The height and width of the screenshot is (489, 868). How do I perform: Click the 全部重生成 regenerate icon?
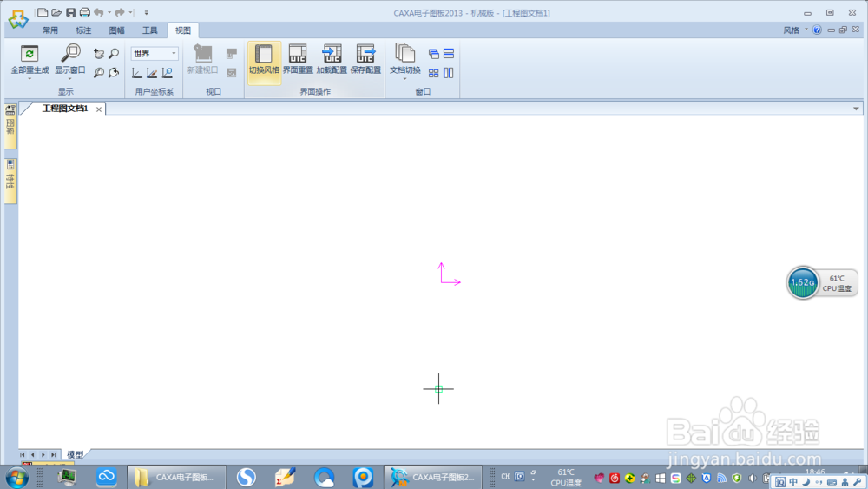(x=30, y=53)
